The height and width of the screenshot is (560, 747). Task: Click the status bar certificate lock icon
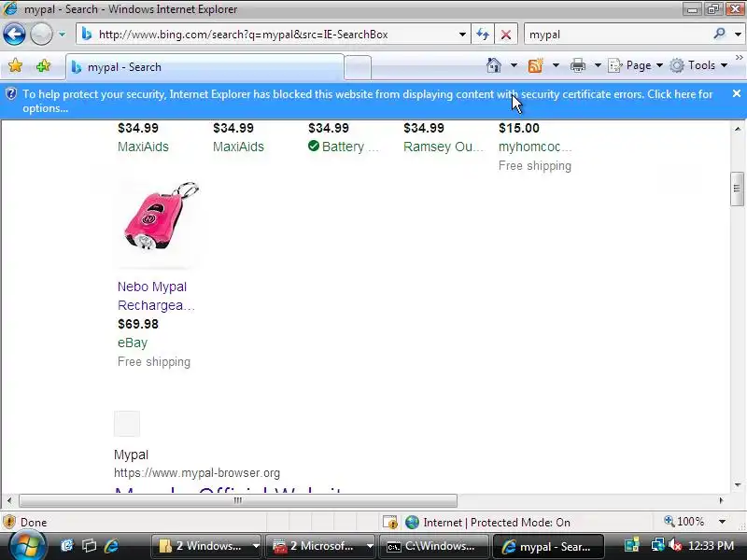coord(390,523)
